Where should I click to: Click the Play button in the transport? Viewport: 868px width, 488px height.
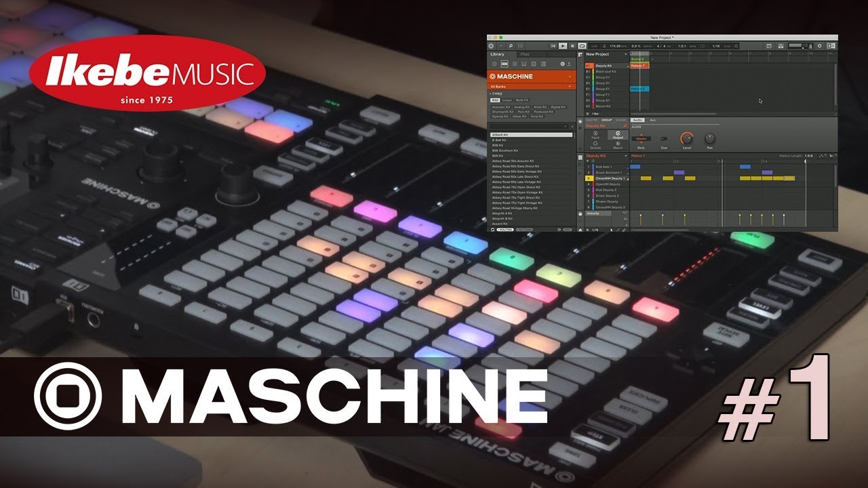(x=563, y=46)
